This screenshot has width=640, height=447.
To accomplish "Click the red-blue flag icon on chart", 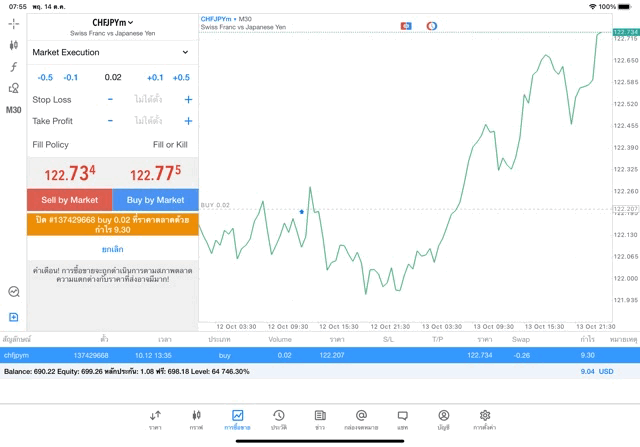I will pyautogui.click(x=406, y=26).
